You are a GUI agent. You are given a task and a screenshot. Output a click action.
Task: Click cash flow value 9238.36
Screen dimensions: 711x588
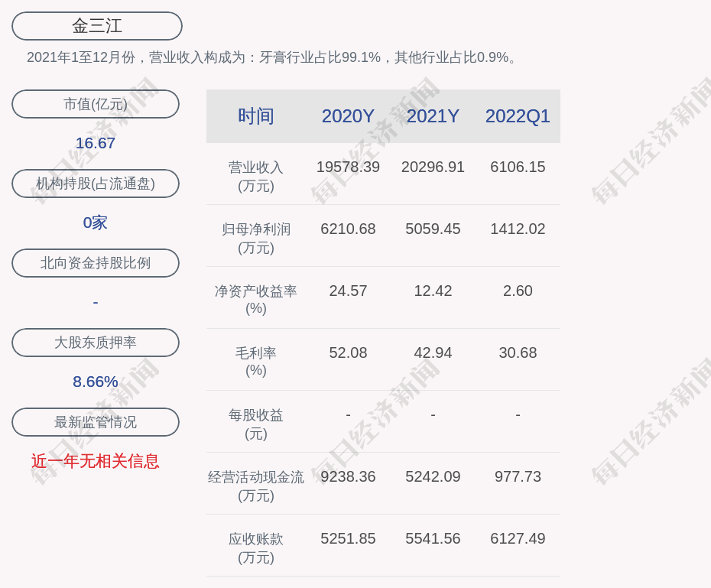(x=348, y=477)
